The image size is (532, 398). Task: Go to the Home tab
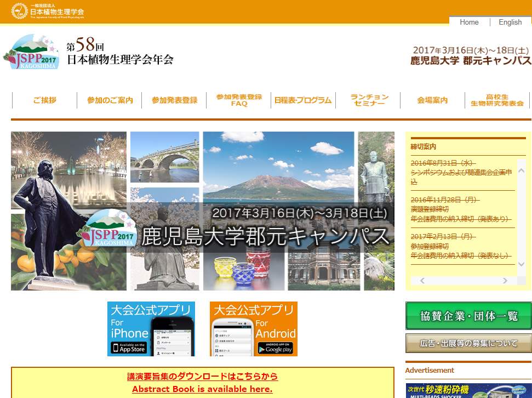[x=469, y=22]
